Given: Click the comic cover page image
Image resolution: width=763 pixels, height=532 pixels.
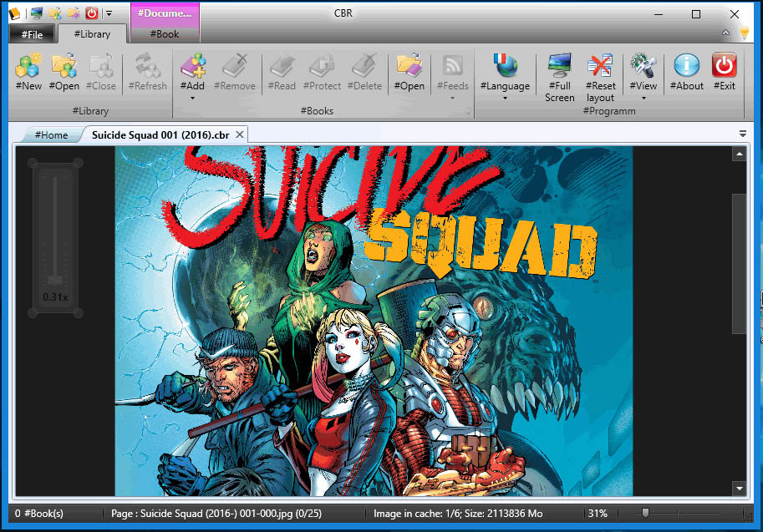Looking at the screenshot, I should (x=374, y=321).
